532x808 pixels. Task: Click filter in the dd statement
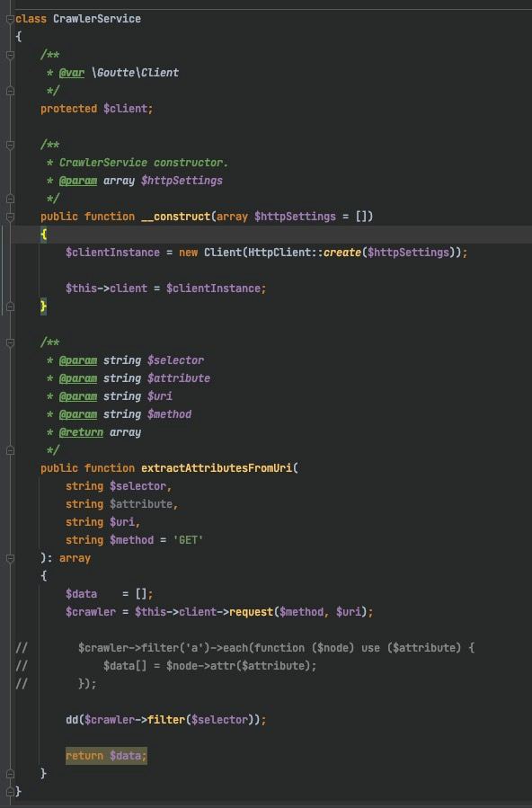[x=166, y=720]
